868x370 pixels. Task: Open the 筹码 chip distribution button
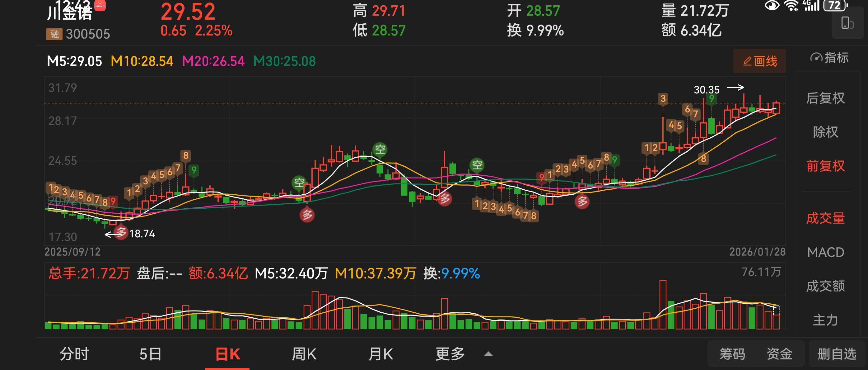tap(732, 354)
